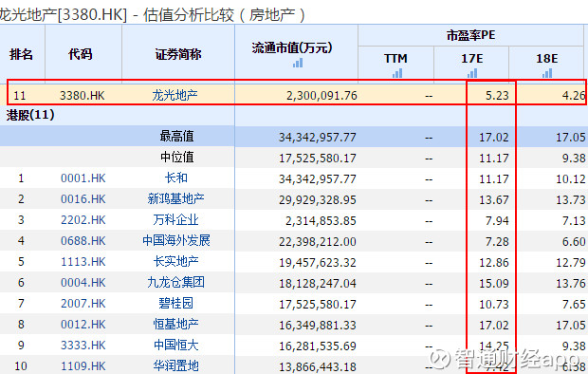Open stock code 1113.HK
The height and width of the screenshot is (374, 588).
83,262
